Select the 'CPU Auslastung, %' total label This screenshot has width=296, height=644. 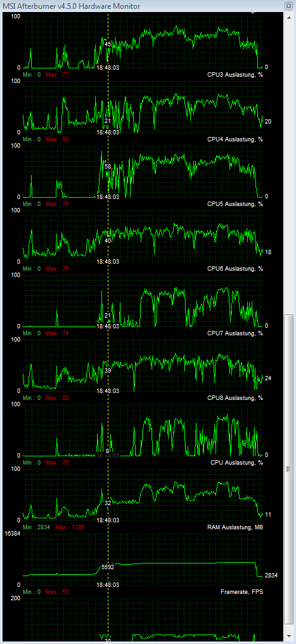click(236, 463)
